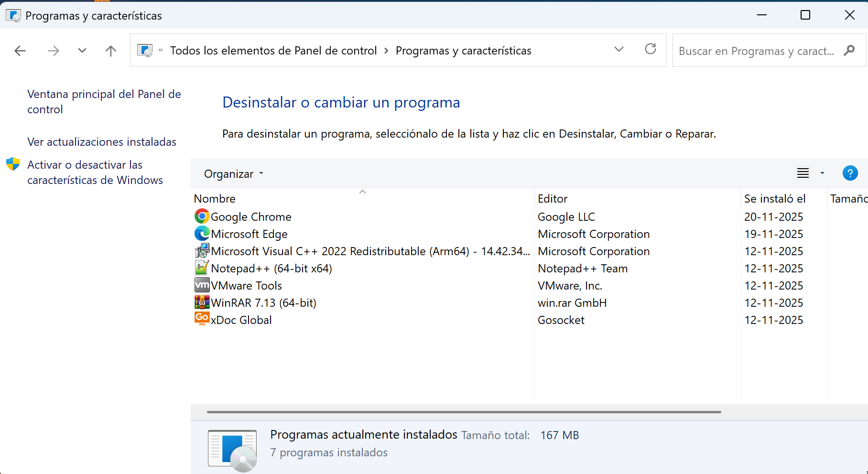Click the search magnifier icon

[x=849, y=50]
